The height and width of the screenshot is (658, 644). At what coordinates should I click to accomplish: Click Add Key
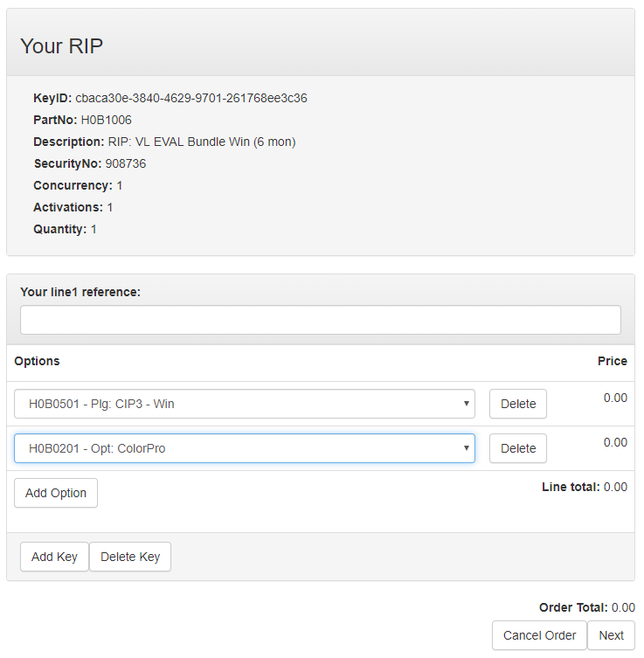pos(54,557)
